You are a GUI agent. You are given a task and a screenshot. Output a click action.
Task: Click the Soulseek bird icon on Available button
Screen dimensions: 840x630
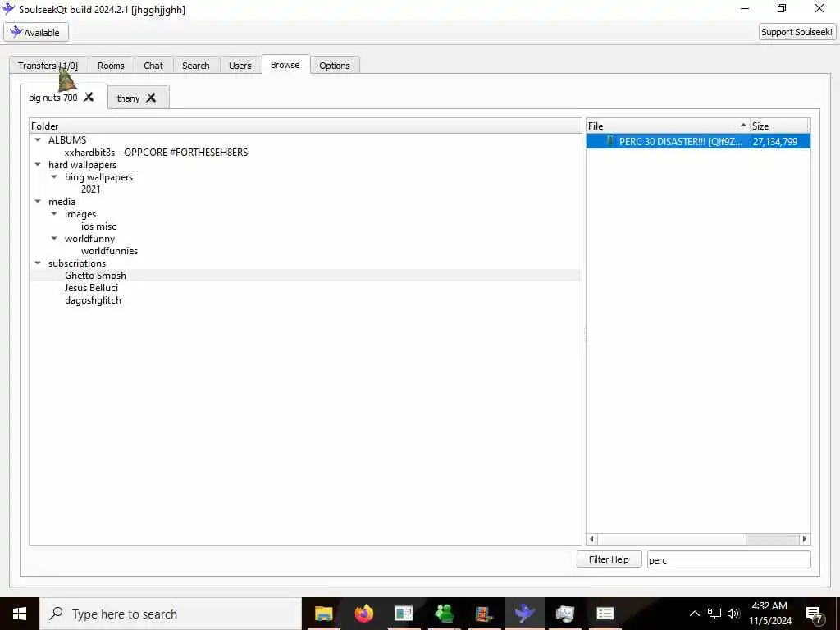tap(16, 32)
